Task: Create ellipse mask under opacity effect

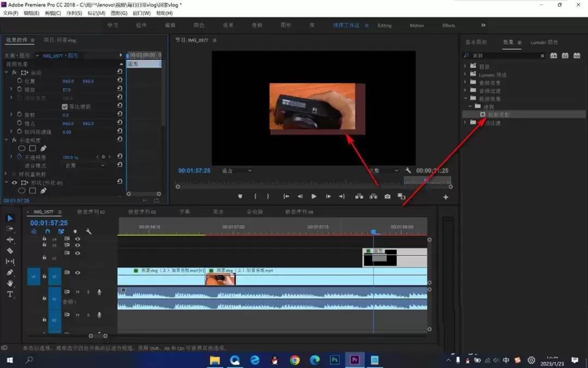Action: point(22,148)
